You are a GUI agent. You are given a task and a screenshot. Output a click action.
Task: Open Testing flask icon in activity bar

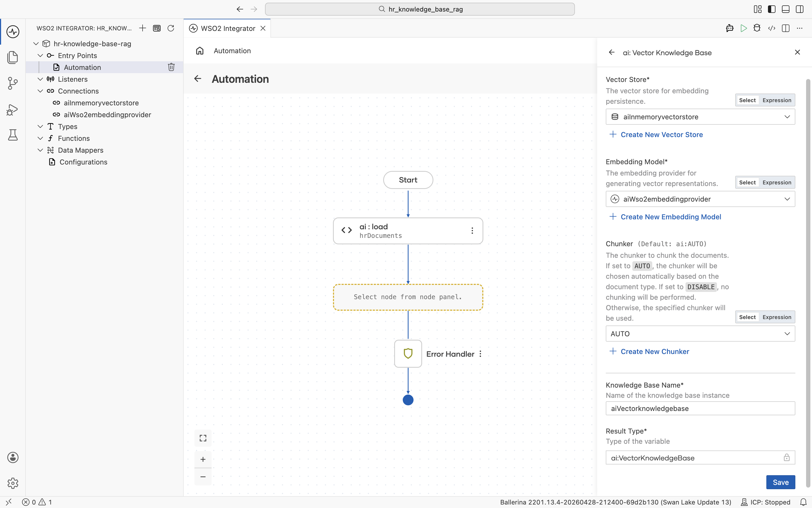[13, 135]
